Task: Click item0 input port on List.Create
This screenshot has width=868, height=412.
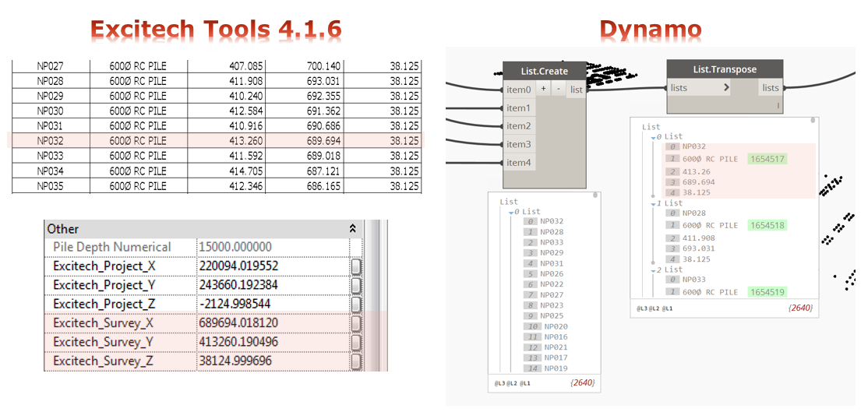Action: (519, 90)
